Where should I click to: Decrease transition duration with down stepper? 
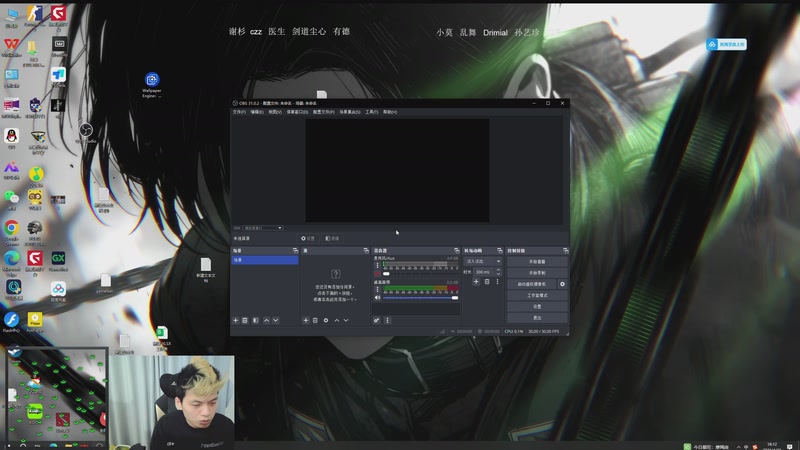(x=498, y=274)
